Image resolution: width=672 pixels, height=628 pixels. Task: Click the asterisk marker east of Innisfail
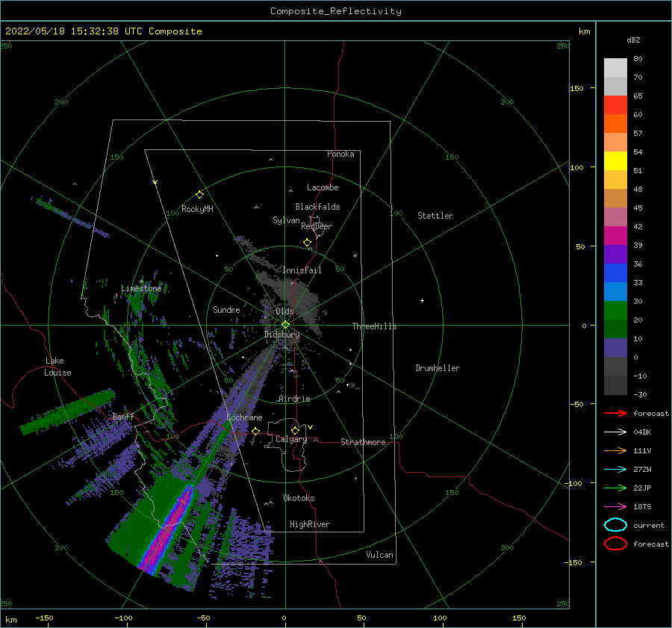(355, 256)
